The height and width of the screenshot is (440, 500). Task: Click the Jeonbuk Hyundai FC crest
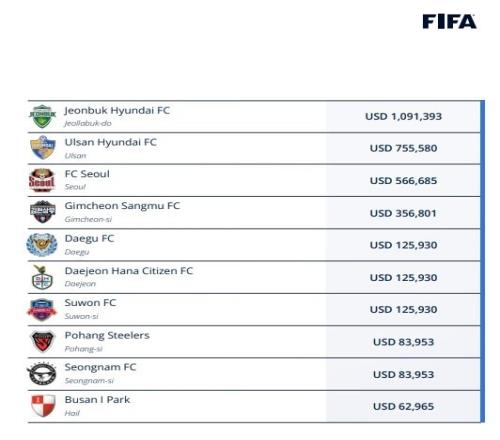(42, 116)
